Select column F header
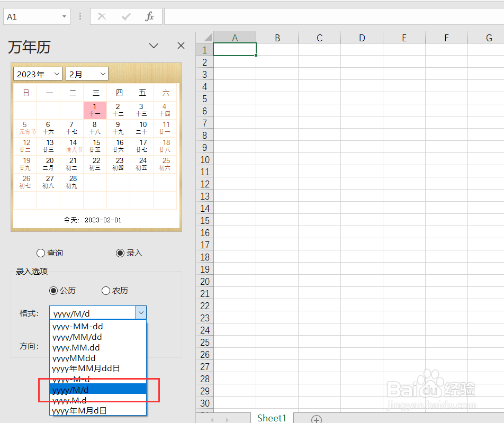Screen dimensions: 504x423 (x=446, y=38)
